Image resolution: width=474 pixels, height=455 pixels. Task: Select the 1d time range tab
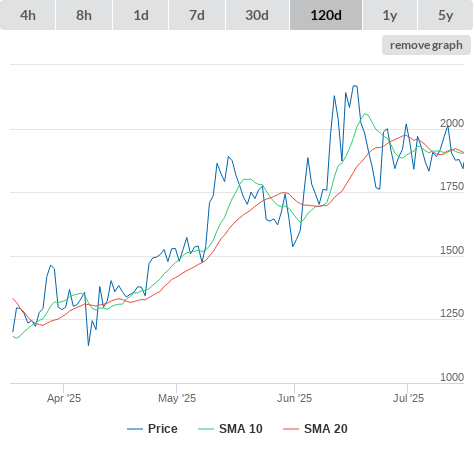coord(141,15)
